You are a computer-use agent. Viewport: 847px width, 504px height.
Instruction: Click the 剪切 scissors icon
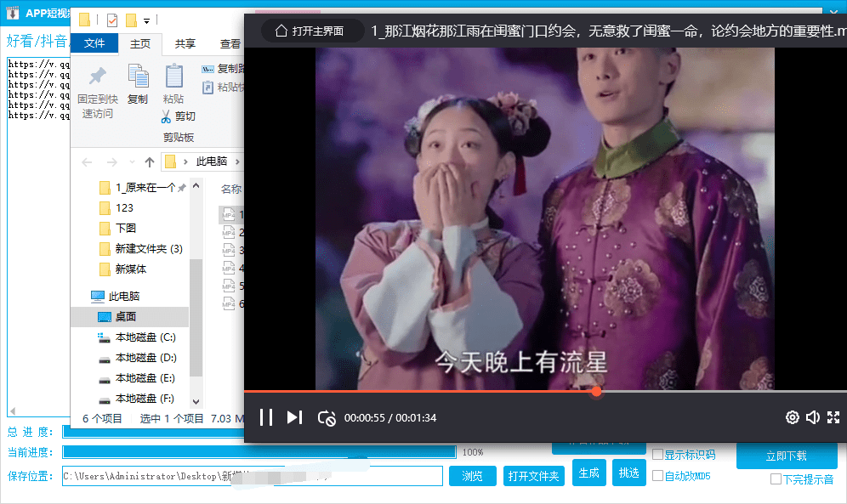point(167,116)
